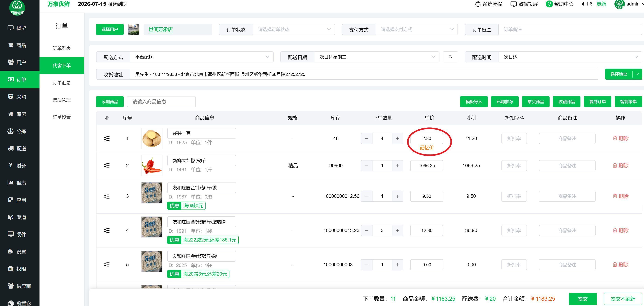The width and height of the screenshot is (644, 306).
Task: Click the 商品备注 field for 袋装土豆
Action: 567,138
